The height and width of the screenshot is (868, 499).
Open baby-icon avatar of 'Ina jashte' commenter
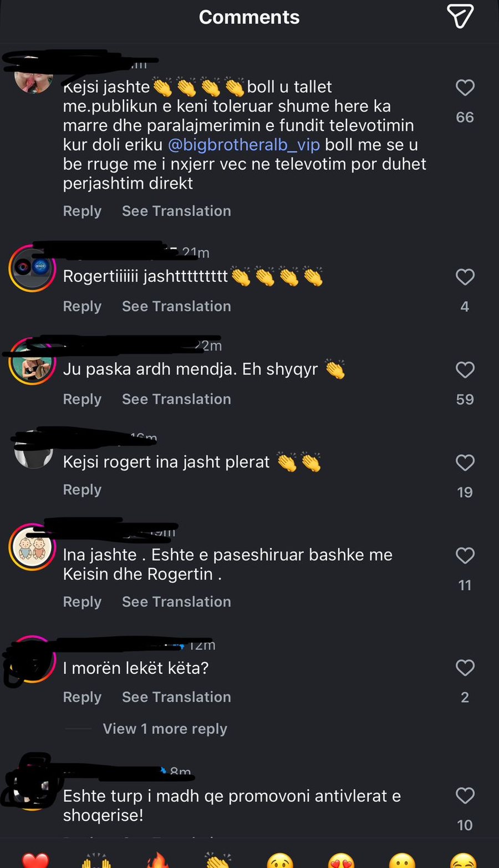point(32,547)
